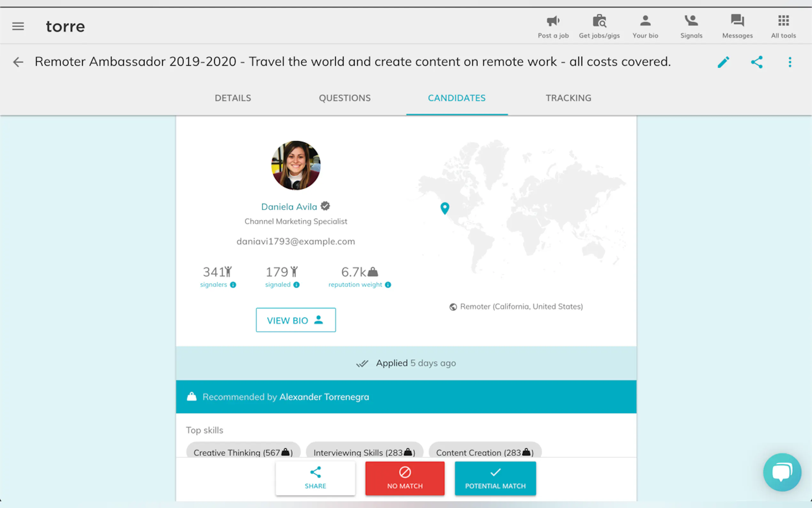This screenshot has height=508, width=812.
Task: Open the Signals icon
Action: pos(691,21)
